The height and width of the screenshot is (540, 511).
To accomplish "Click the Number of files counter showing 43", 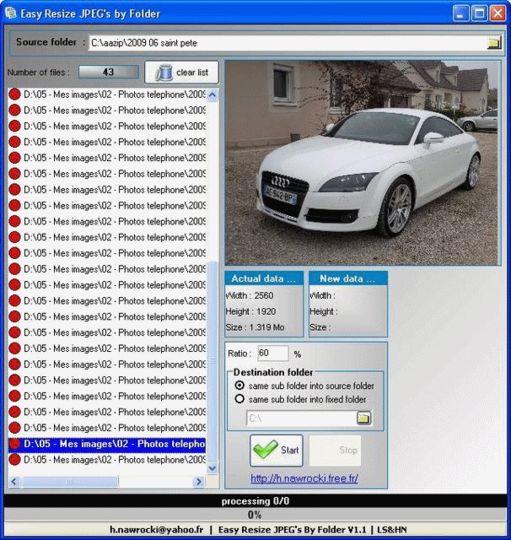I will point(108,72).
